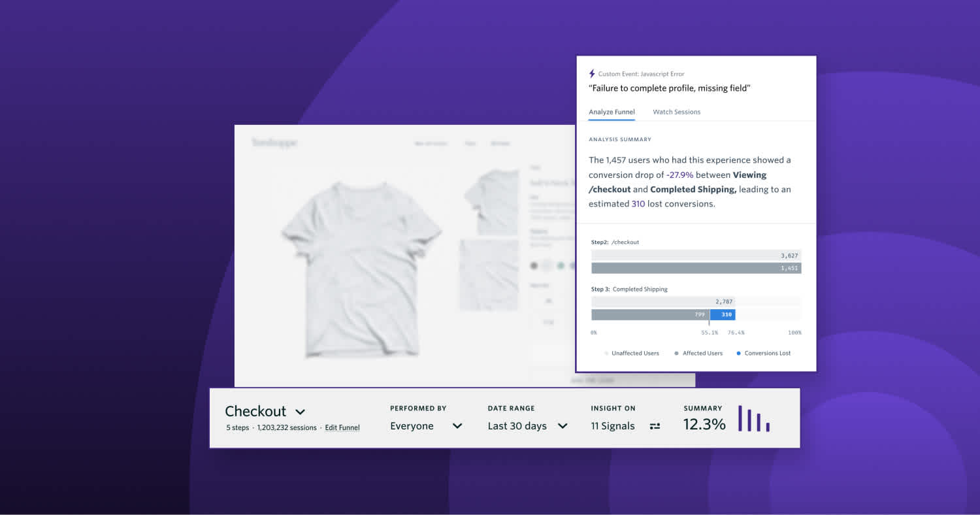980x515 pixels.
Task: Click the 1,451 affected users bar
Action: coord(696,268)
